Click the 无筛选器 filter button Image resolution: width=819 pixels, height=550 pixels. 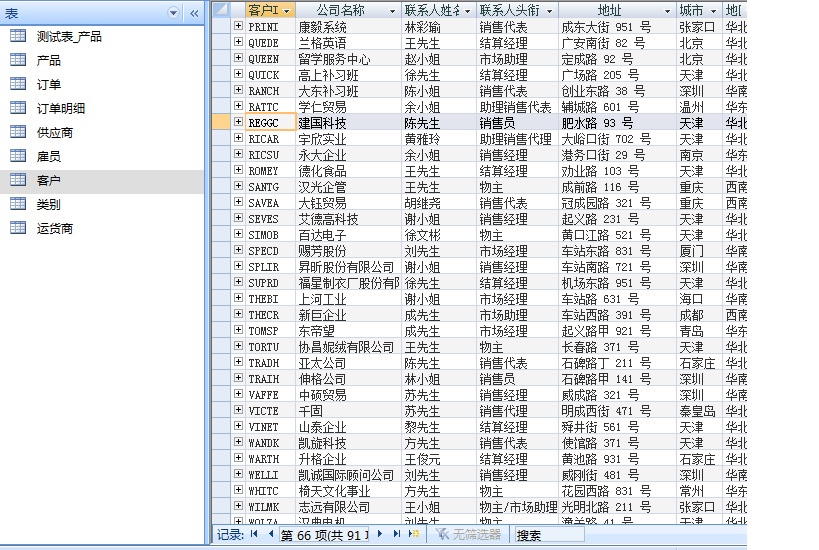pos(467,535)
